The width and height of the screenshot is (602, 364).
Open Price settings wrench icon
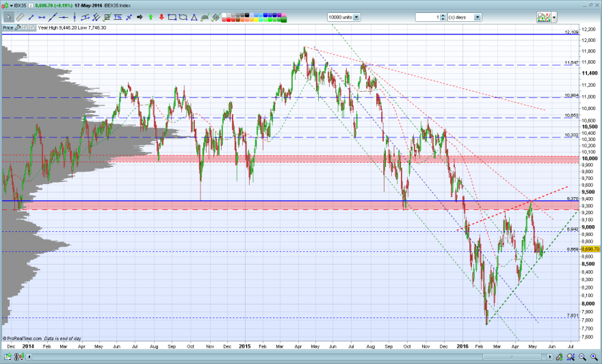(18, 27)
